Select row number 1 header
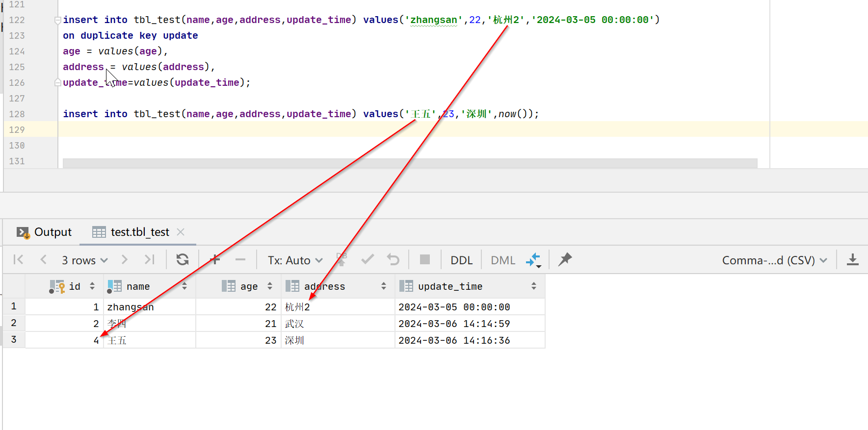This screenshot has height=430, width=868. 14,306
